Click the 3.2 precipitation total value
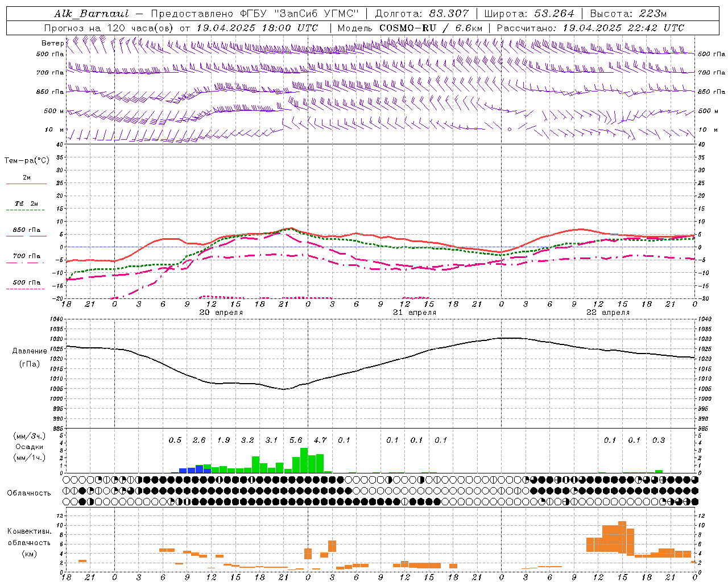 [247, 440]
